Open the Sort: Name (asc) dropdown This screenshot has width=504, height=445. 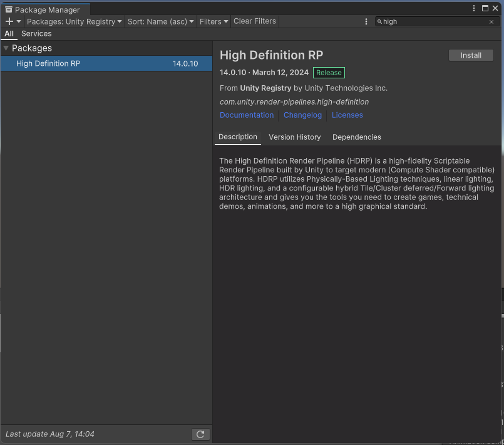click(160, 21)
